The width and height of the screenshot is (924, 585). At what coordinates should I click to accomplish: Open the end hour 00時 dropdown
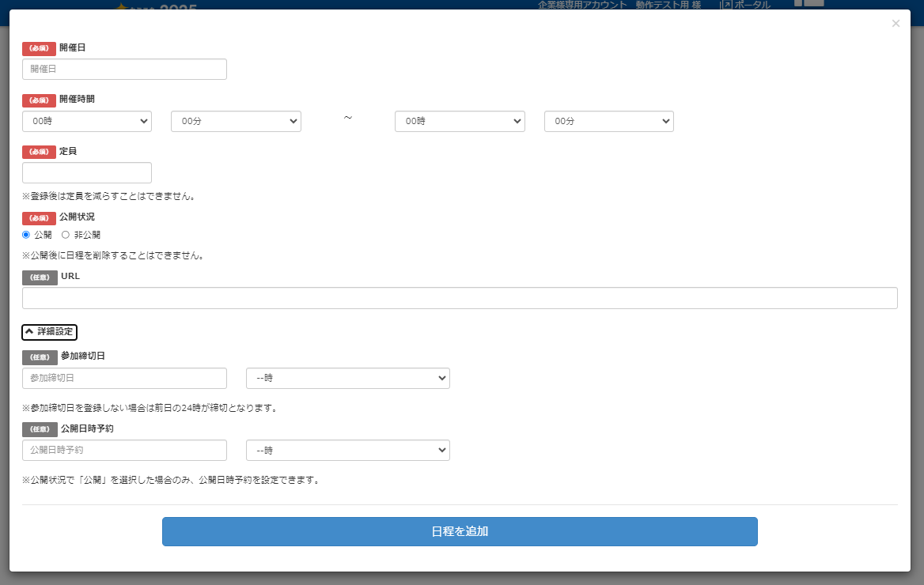coord(460,122)
